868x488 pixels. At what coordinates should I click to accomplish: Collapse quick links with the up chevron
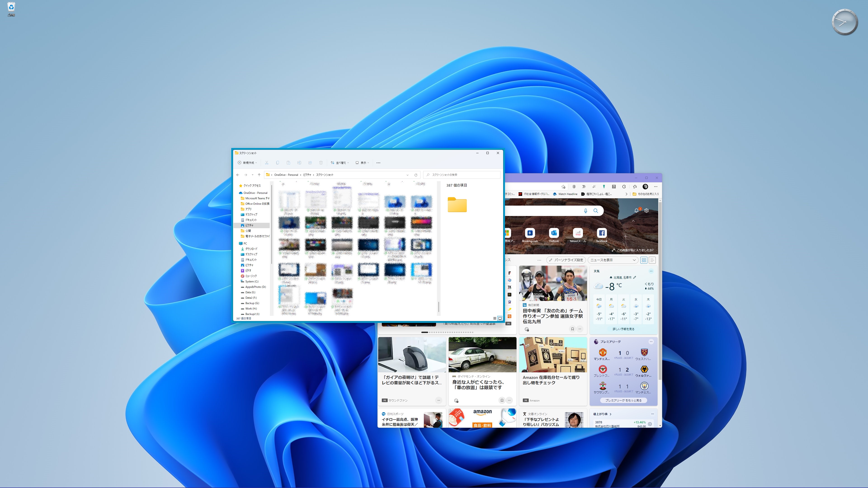point(633,221)
